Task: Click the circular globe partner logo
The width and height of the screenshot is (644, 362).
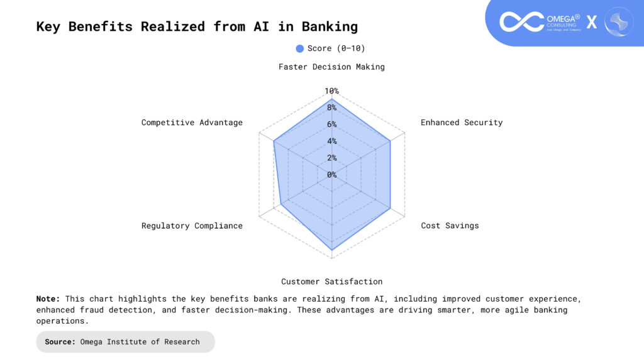Action: pos(618,22)
